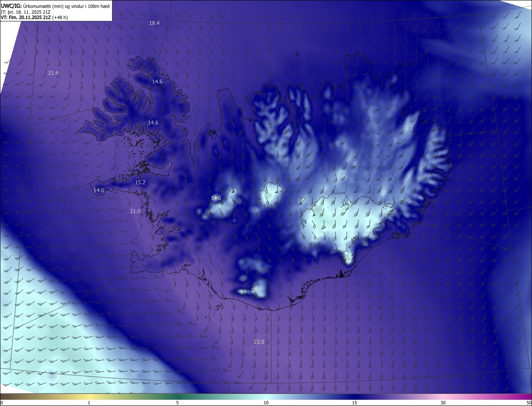
Task: Click the colour scale tick label 5
Action: [x=177, y=403]
